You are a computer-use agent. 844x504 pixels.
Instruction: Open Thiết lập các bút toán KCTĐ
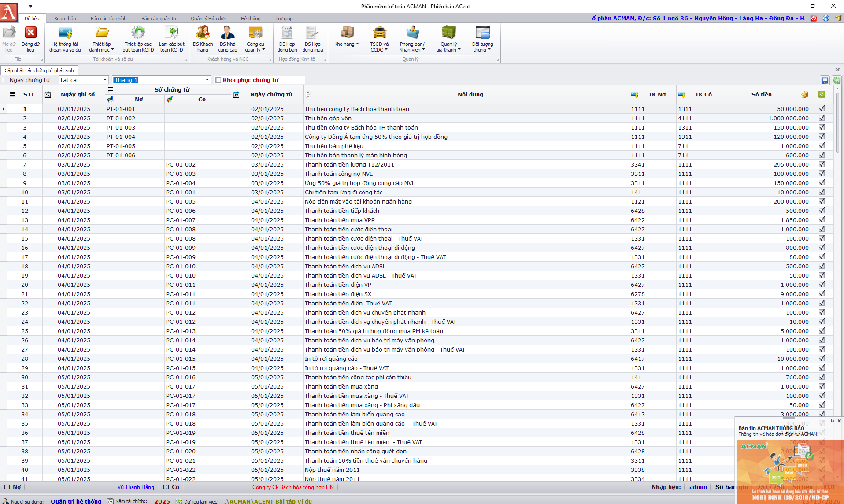click(x=138, y=39)
